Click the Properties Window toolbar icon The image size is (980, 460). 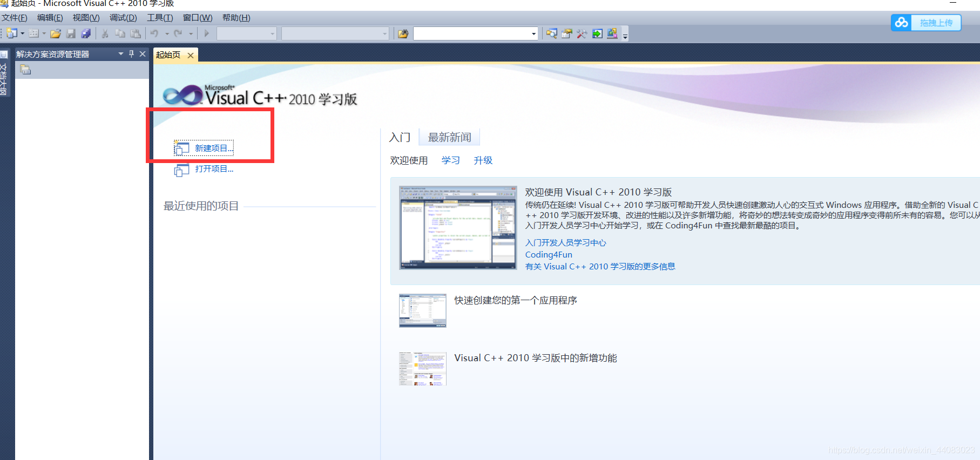(567, 33)
